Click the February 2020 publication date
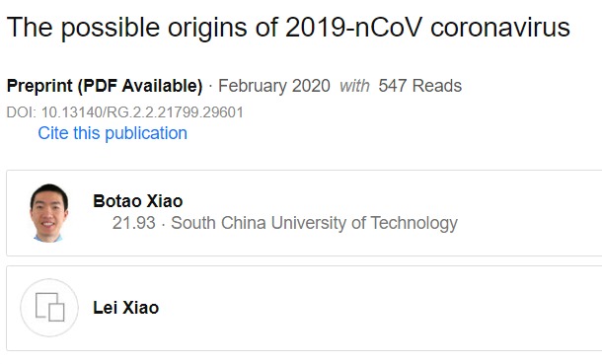 pos(274,86)
